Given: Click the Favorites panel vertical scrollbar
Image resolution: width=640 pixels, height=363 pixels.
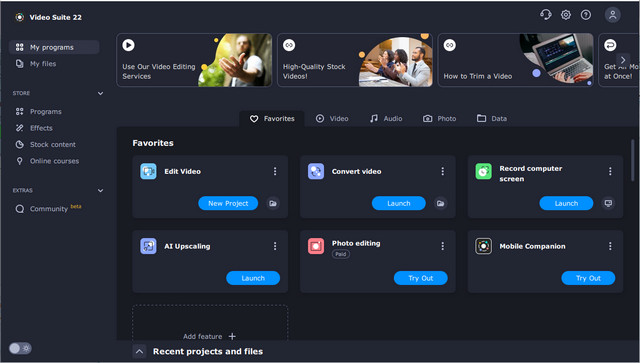Looking at the screenshot, I should 633,160.
